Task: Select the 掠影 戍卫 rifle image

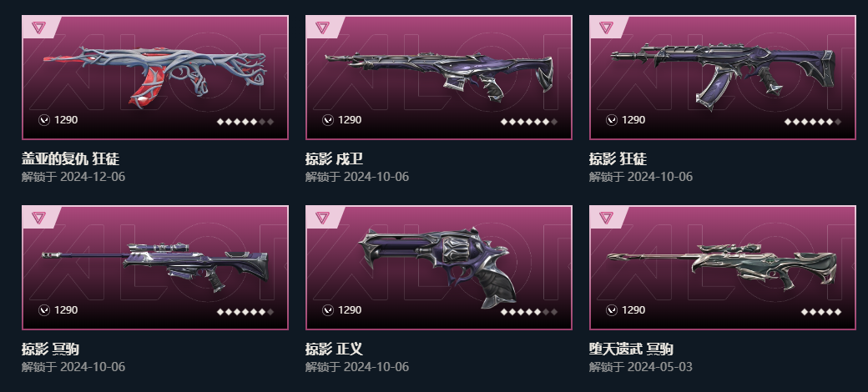Action: 438,76
